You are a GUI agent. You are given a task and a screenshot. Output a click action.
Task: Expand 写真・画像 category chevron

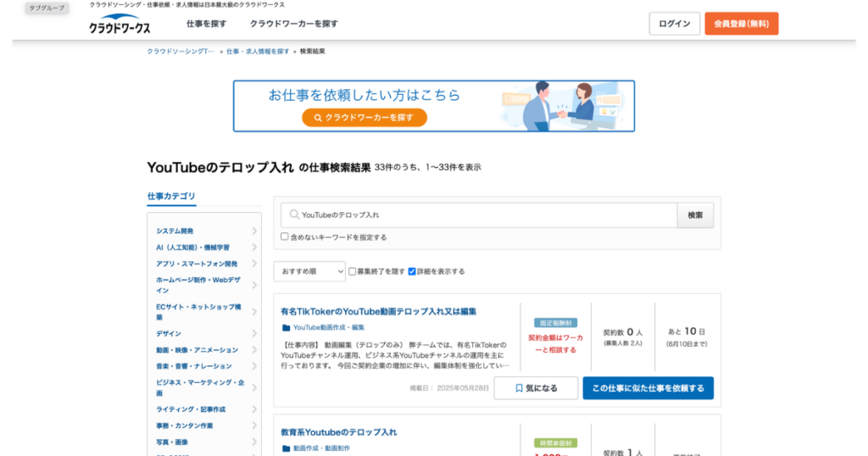254,442
